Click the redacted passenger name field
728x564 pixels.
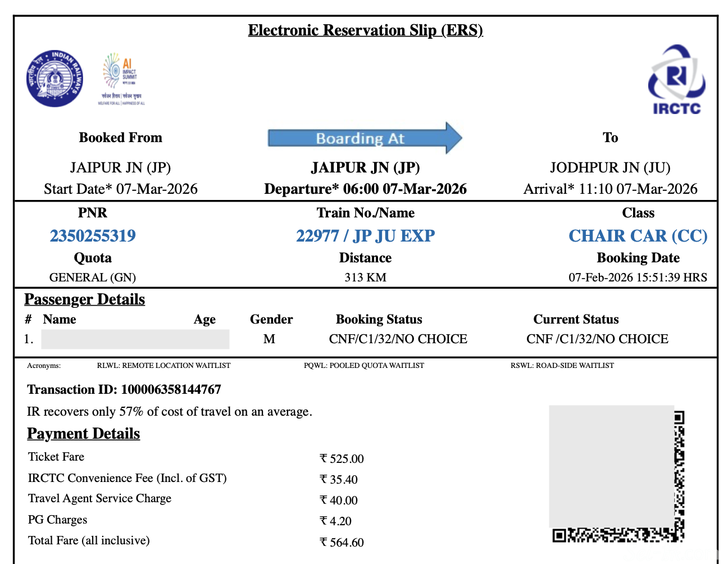pos(135,339)
